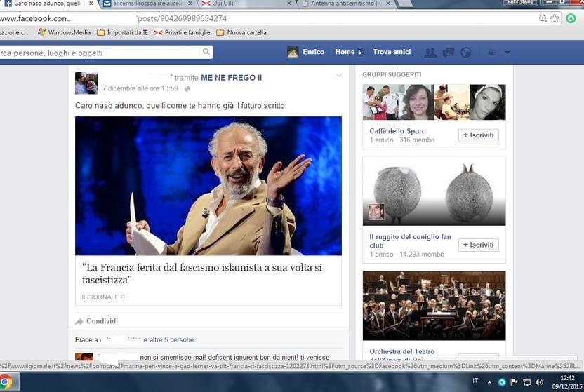Click the green extension icon

tap(571, 18)
